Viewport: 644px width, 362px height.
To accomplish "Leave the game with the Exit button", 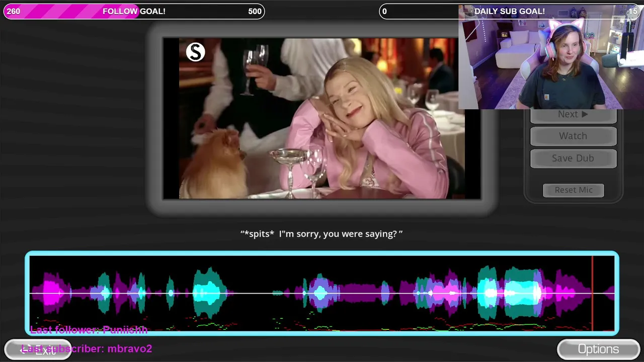I will pyautogui.click(x=38, y=350).
